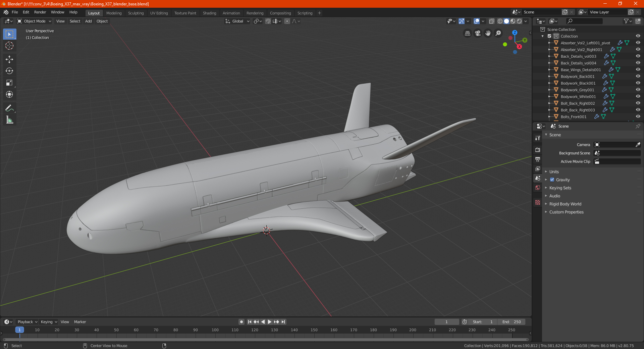The image size is (644, 349).
Task: Switch to orthographic grid view icon
Action: pos(467,33)
